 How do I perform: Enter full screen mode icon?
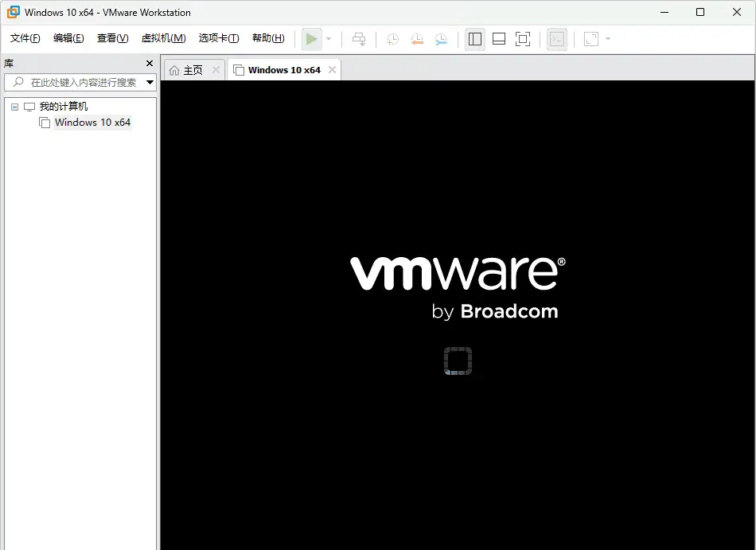(x=523, y=39)
